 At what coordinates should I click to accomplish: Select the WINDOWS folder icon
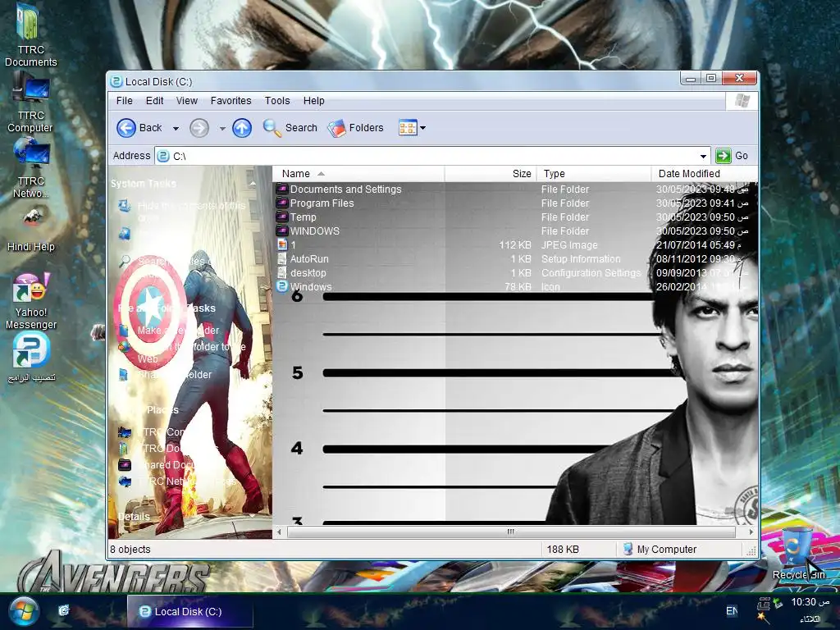point(282,231)
